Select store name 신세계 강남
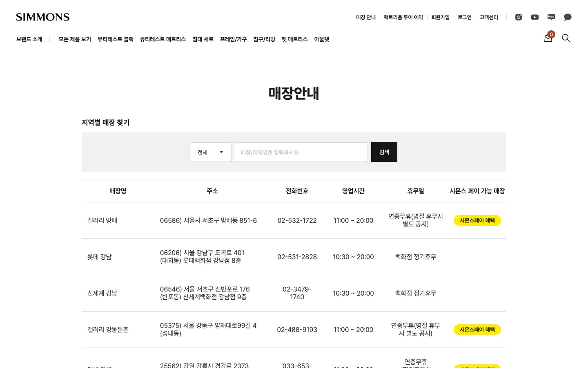Screen dimensions: 588x368 pos(102,293)
